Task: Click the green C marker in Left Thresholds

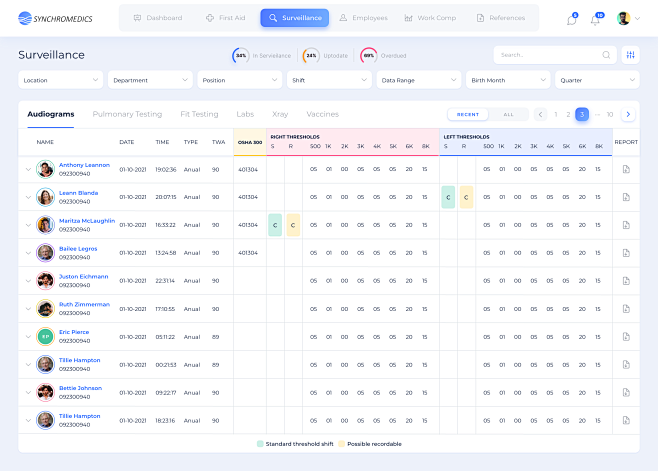Action: [447, 197]
